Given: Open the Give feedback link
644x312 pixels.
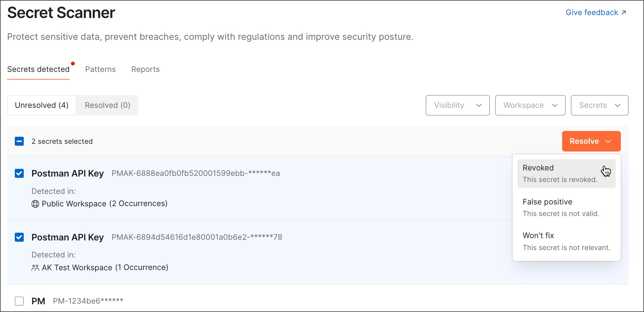Looking at the screenshot, I should (592, 12).
